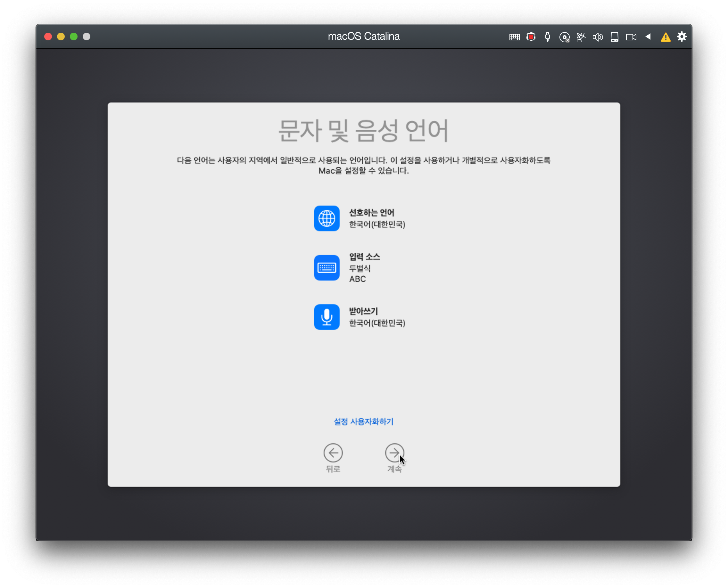Click the macOS Catalina window title

click(364, 36)
